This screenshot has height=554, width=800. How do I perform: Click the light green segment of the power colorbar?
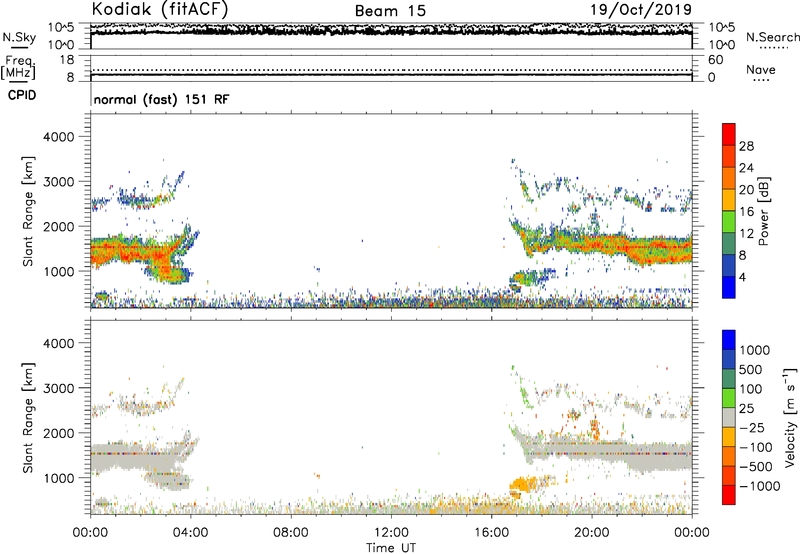click(729, 222)
